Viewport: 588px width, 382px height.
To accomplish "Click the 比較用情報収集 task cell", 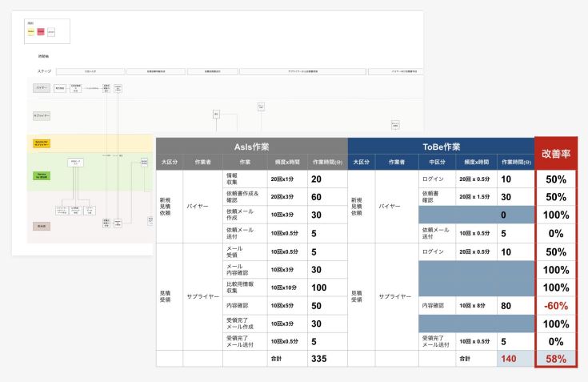I will pos(245,288).
